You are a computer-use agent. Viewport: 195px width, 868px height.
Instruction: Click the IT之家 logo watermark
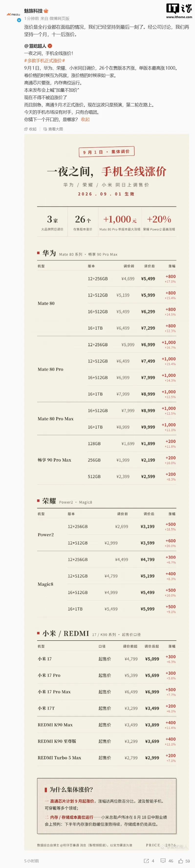coord(179,8)
